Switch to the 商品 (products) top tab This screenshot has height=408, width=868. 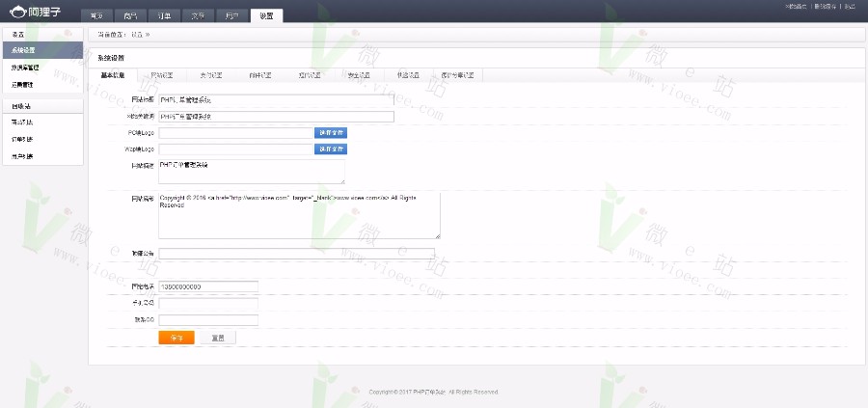pos(131,16)
